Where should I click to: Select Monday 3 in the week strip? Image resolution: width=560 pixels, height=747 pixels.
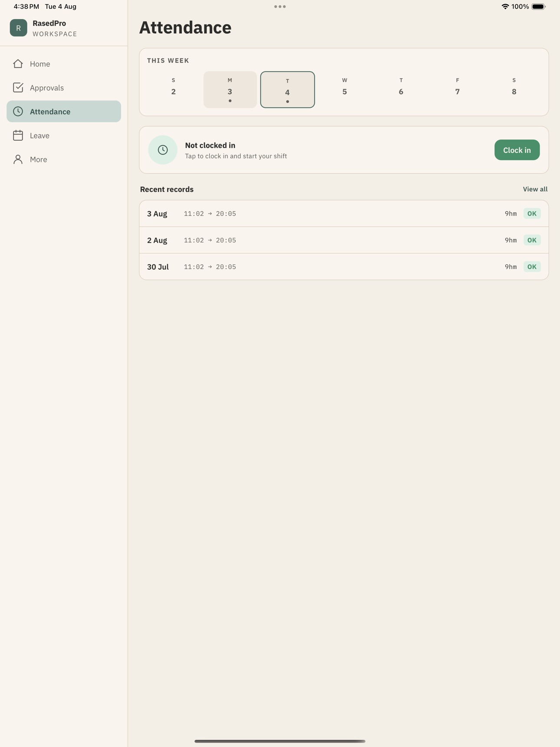230,89
